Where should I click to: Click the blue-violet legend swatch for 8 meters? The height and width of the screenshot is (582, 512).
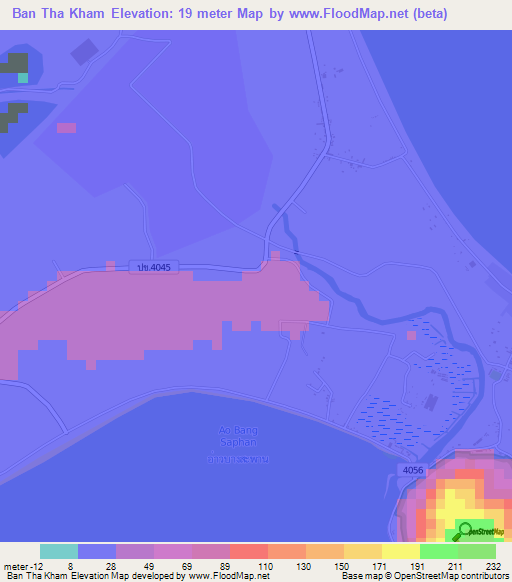(97, 552)
